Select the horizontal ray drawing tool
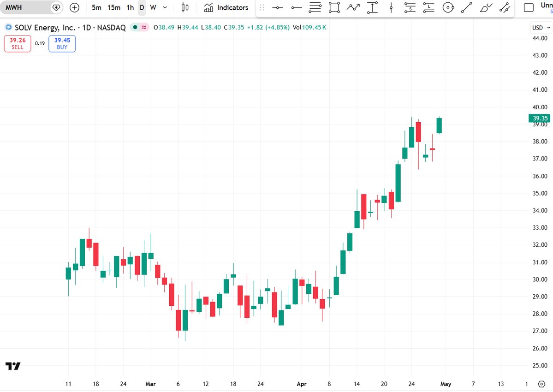 click(x=296, y=7)
